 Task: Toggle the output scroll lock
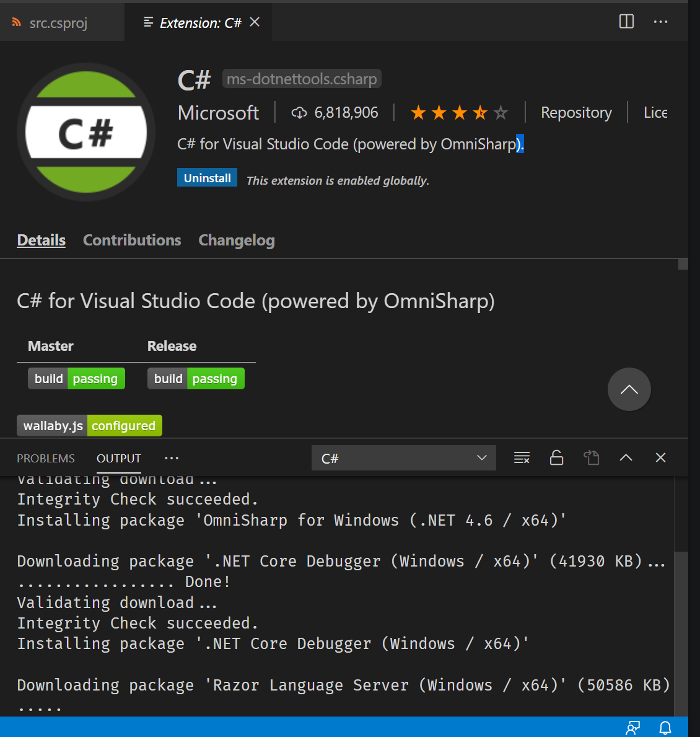pyautogui.click(x=556, y=458)
